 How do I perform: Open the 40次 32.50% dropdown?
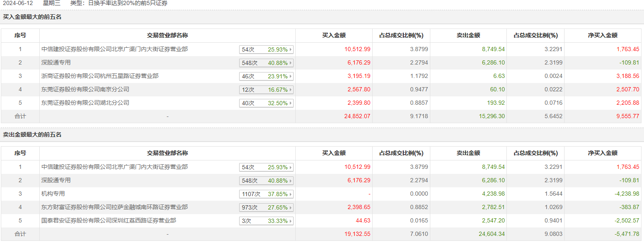266,103
